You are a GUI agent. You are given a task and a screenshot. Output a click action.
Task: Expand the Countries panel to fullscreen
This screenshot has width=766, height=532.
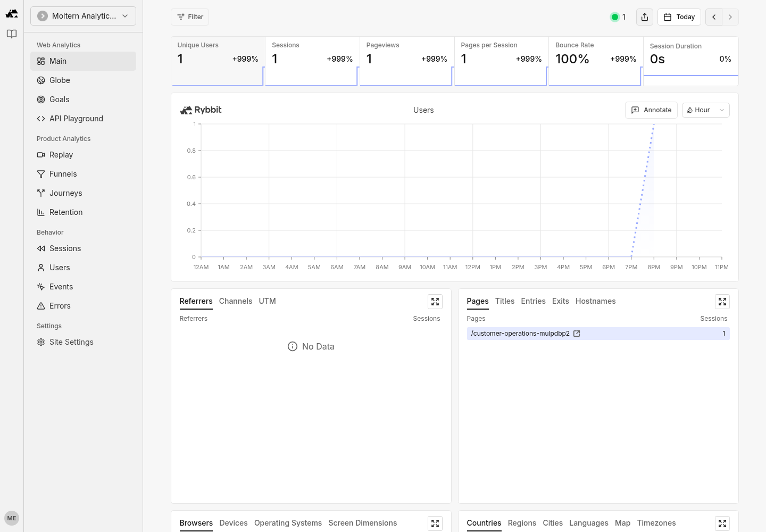(x=722, y=523)
